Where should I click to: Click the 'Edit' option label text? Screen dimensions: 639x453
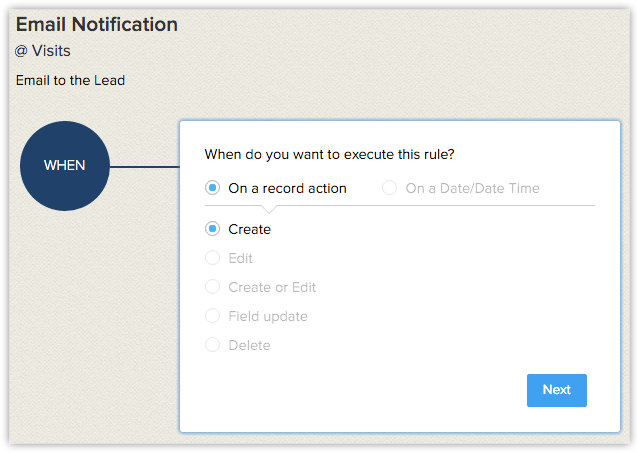point(240,258)
